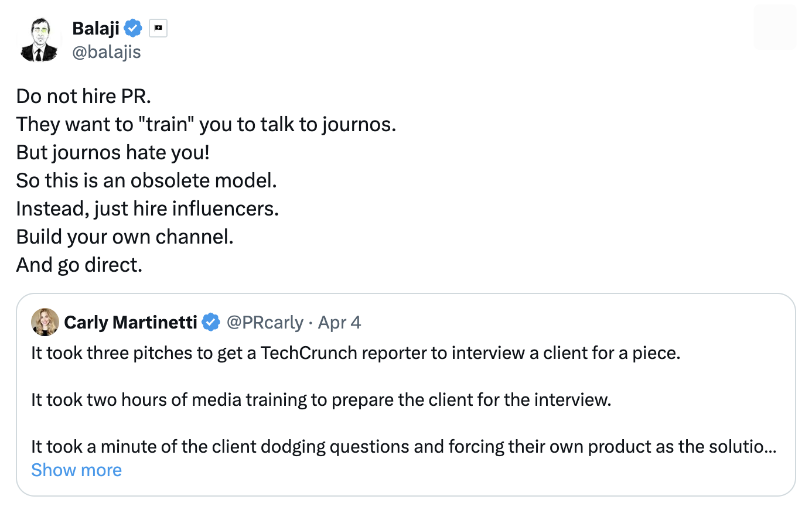
Task: Click the "So this is an obsolete model." line
Action: 146,180
